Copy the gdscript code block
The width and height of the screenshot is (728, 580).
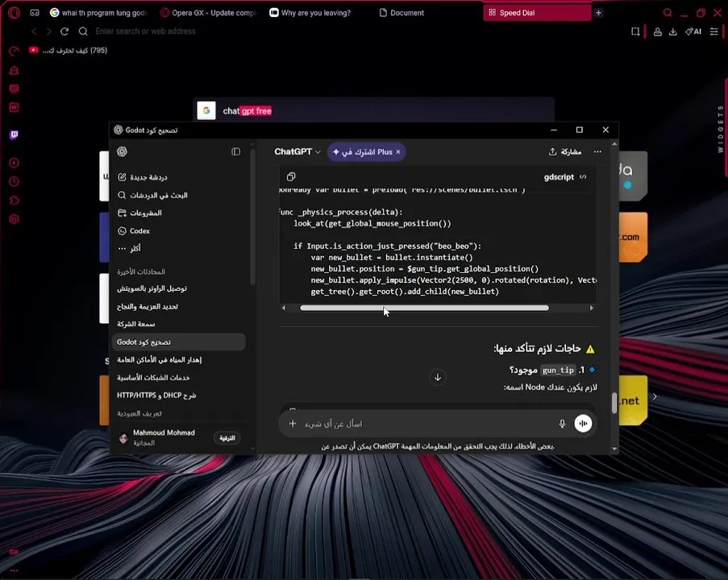click(x=291, y=176)
